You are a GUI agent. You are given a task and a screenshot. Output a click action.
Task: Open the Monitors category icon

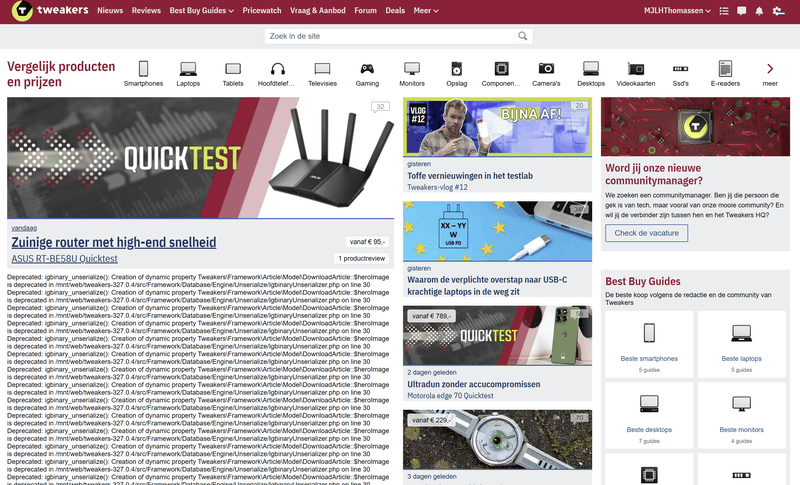[x=412, y=68]
